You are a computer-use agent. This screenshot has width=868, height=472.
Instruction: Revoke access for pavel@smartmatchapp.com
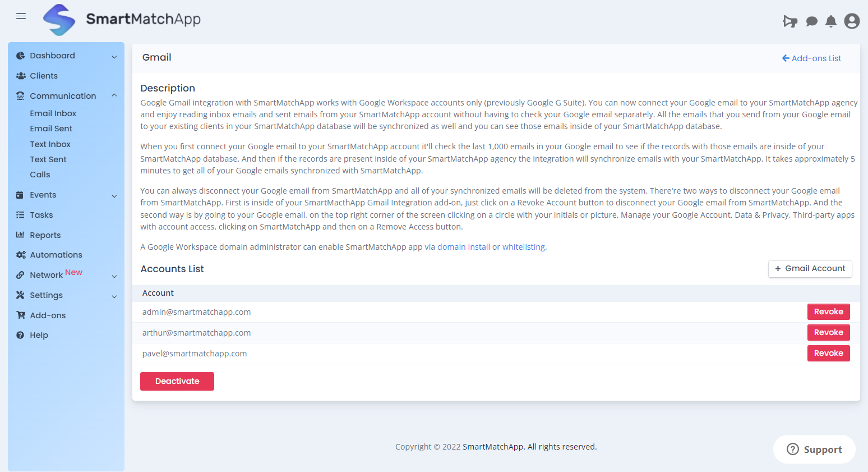click(828, 354)
